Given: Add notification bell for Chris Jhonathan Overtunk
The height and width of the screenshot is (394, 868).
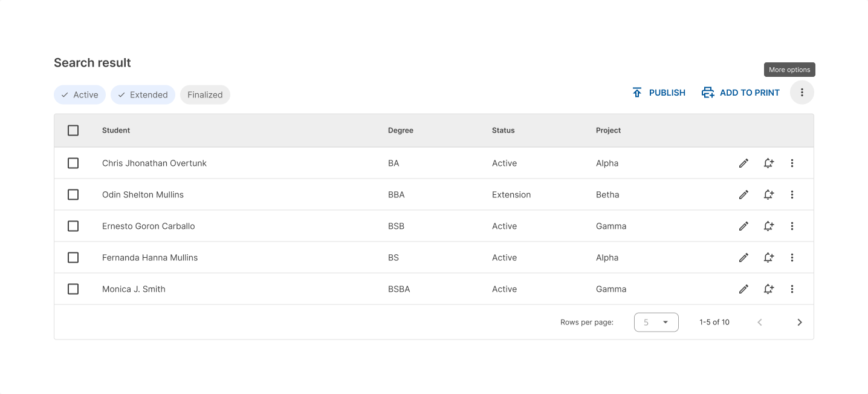Looking at the screenshot, I should [768, 163].
